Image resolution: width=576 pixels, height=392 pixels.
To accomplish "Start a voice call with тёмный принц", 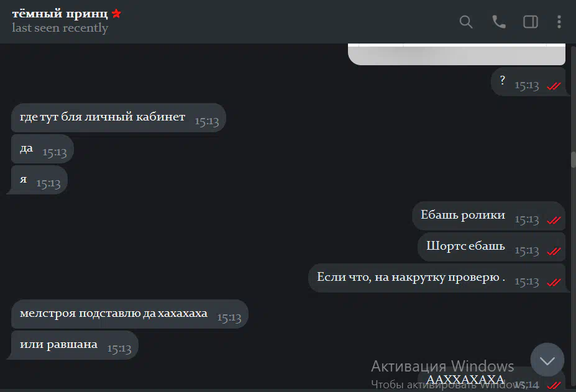I will point(498,22).
